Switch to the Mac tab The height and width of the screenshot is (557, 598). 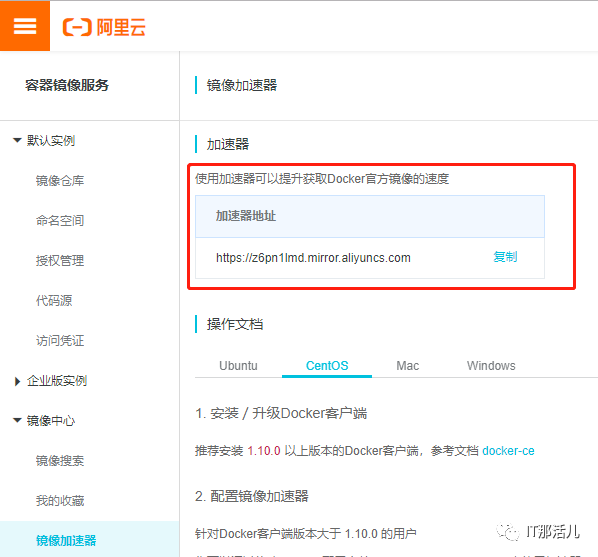(408, 365)
